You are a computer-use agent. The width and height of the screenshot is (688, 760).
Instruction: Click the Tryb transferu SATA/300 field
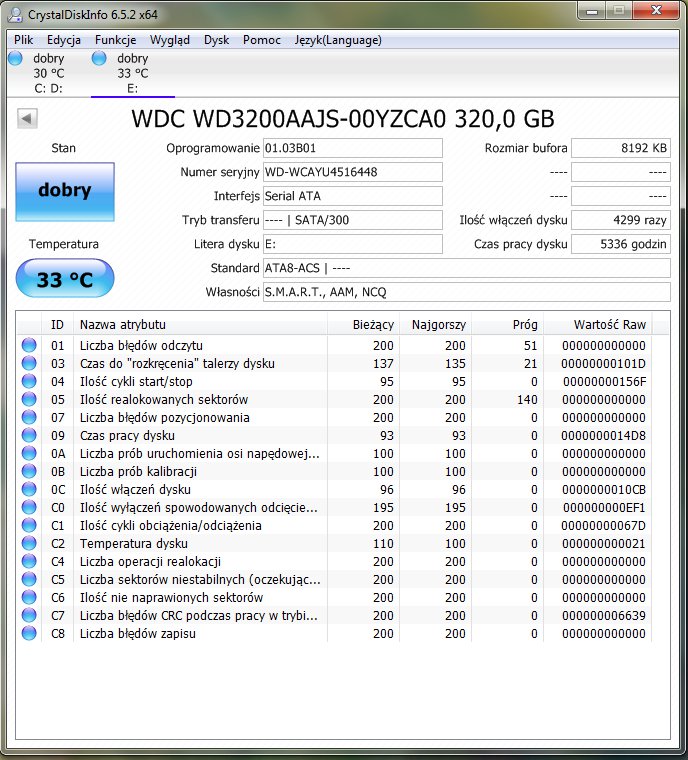click(x=352, y=220)
